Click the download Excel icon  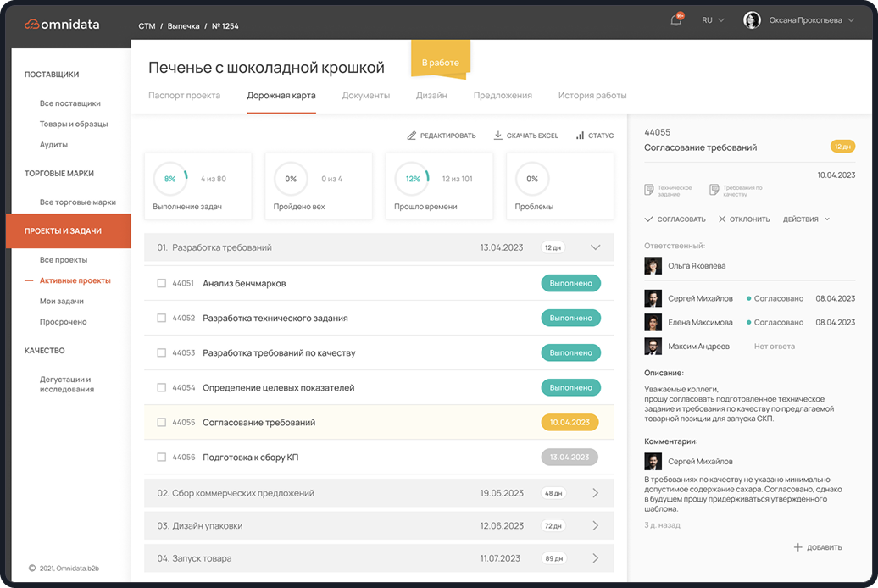[x=498, y=136]
